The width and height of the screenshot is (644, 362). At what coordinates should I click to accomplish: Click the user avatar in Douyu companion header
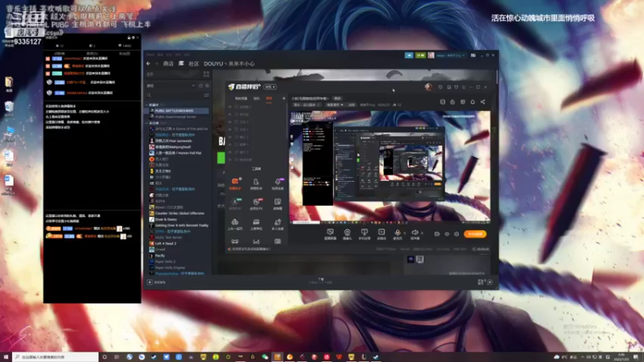pos(428,87)
